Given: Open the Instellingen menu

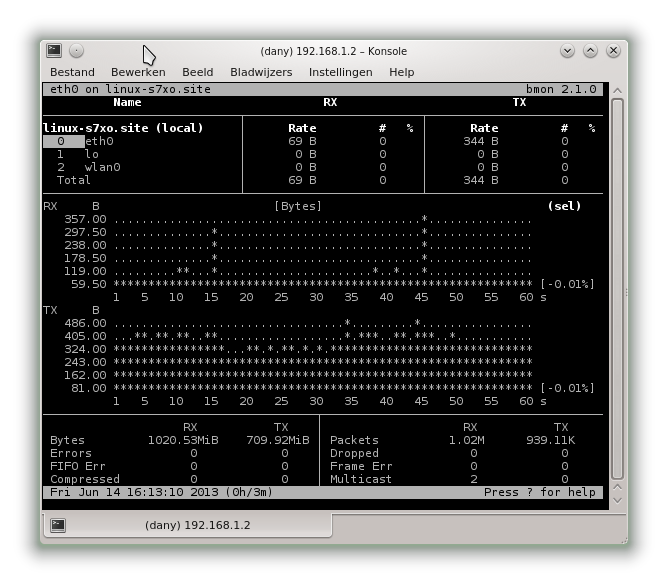Looking at the screenshot, I should coord(340,72).
